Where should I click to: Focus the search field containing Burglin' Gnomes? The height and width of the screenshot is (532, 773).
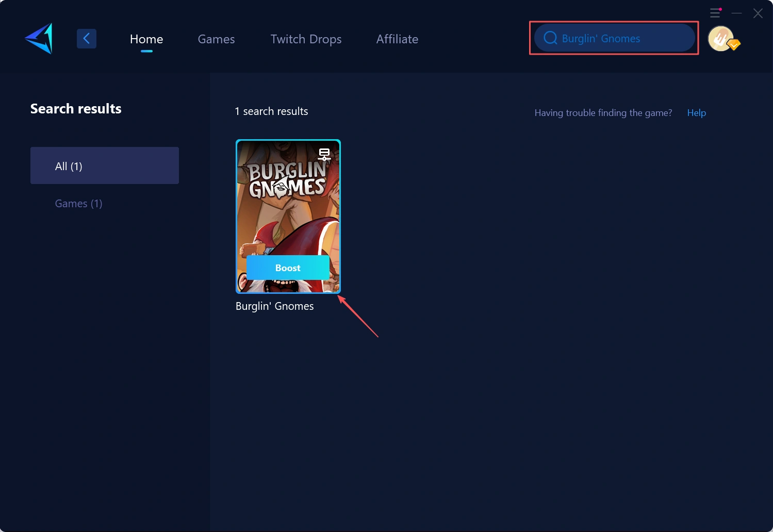(614, 38)
